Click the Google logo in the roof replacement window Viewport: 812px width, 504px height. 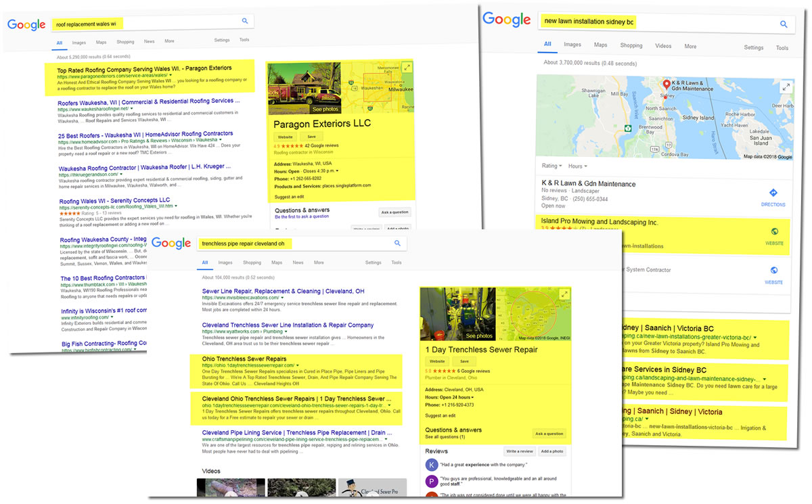click(x=26, y=24)
